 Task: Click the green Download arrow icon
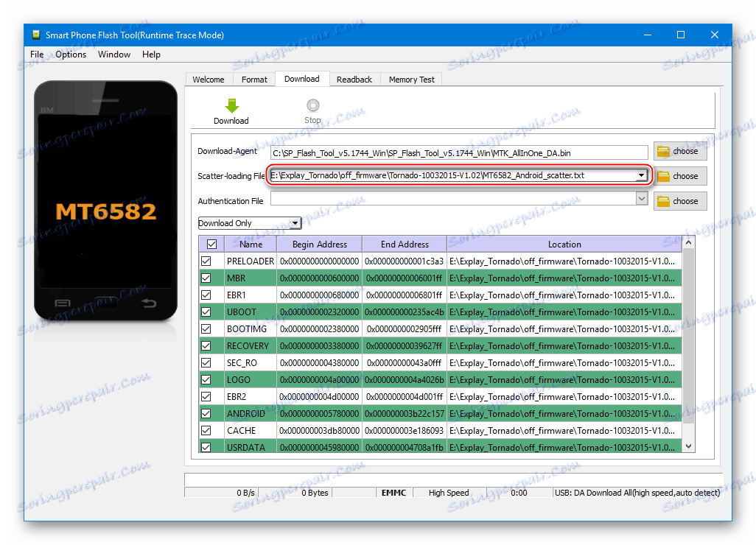point(232,105)
